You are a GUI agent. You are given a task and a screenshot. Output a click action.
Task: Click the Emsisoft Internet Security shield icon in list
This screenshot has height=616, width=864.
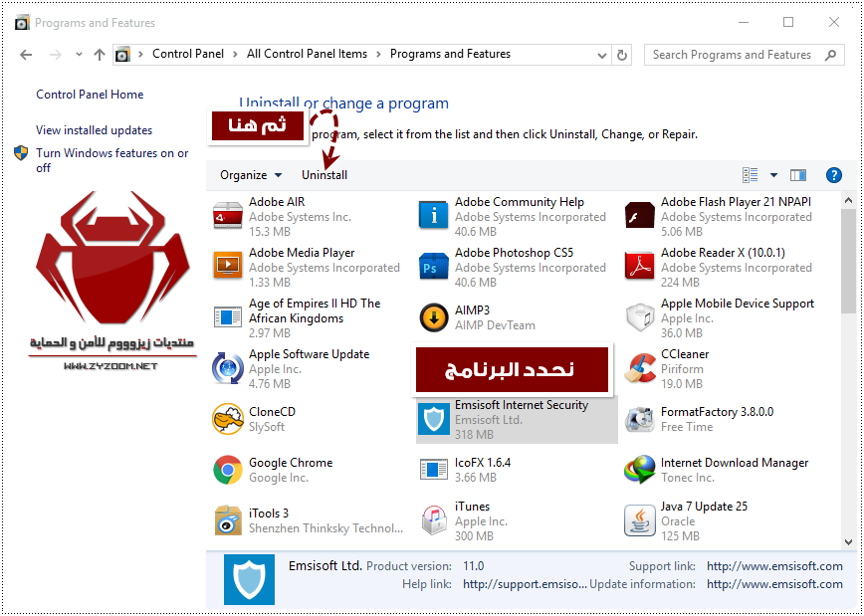click(x=434, y=419)
